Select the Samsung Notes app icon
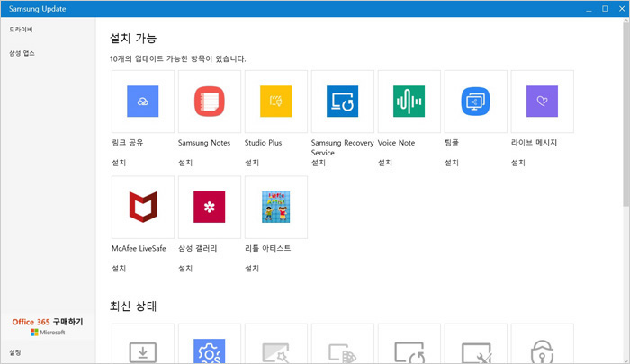630x364 pixels. click(210, 102)
